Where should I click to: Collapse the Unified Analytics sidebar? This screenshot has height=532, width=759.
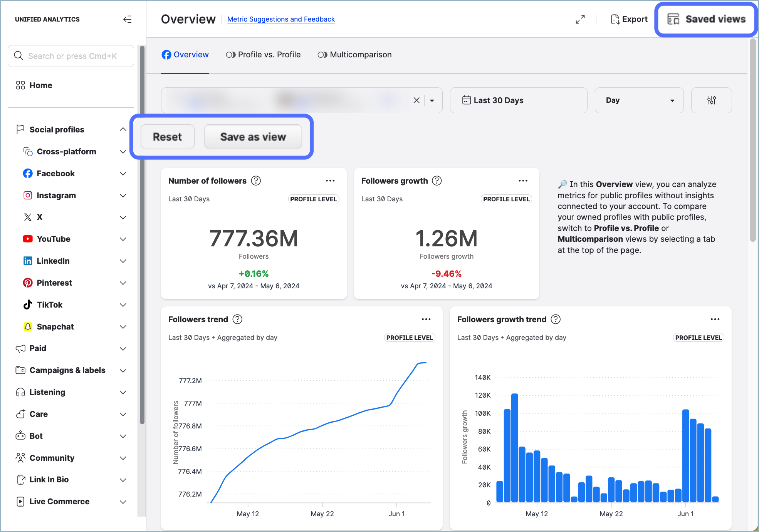pyautogui.click(x=127, y=19)
